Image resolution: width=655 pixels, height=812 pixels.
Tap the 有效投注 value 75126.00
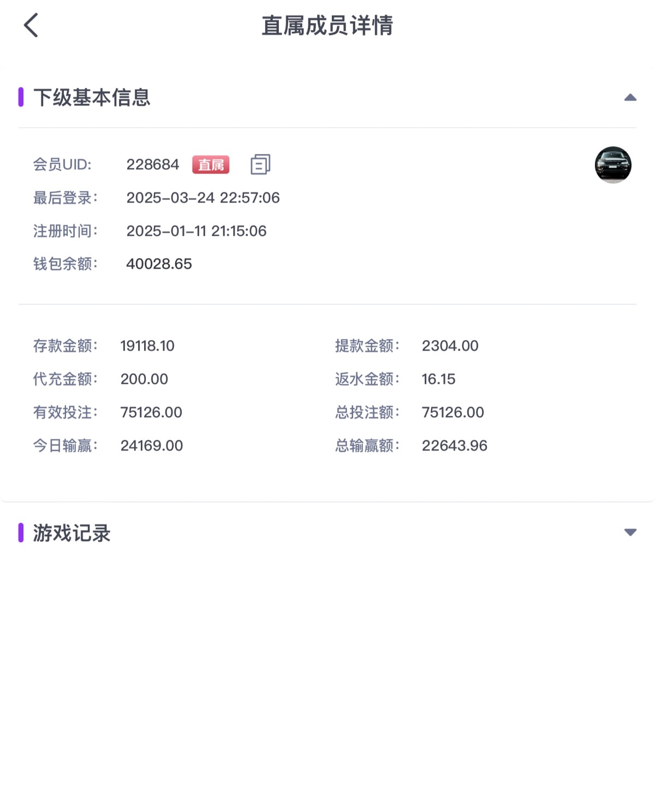pyautogui.click(x=151, y=412)
